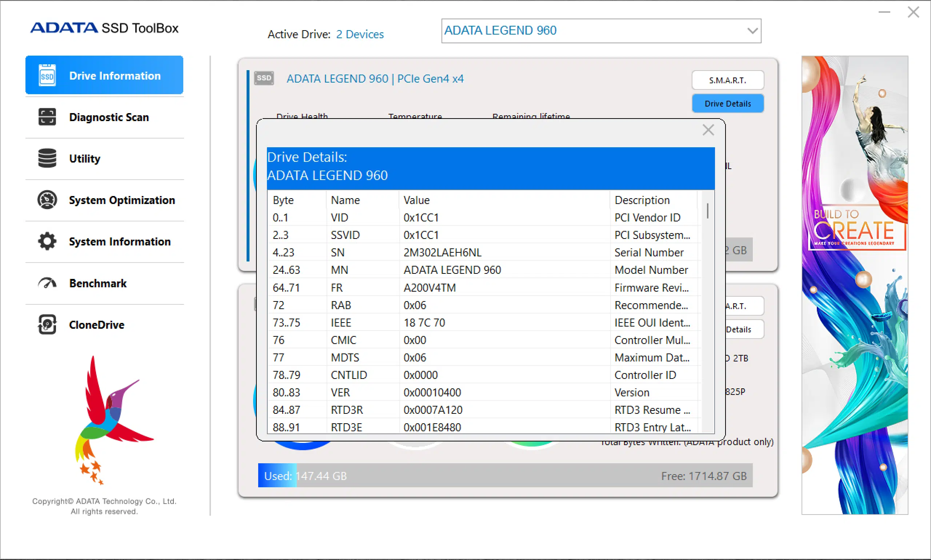Select the VID row value 0x1CC1
Image resolution: width=931 pixels, height=560 pixels.
click(421, 217)
